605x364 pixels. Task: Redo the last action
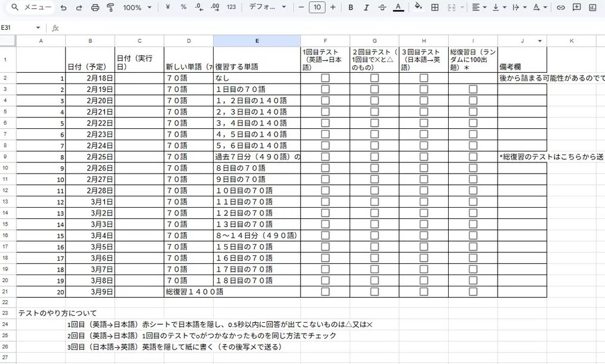click(79, 7)
